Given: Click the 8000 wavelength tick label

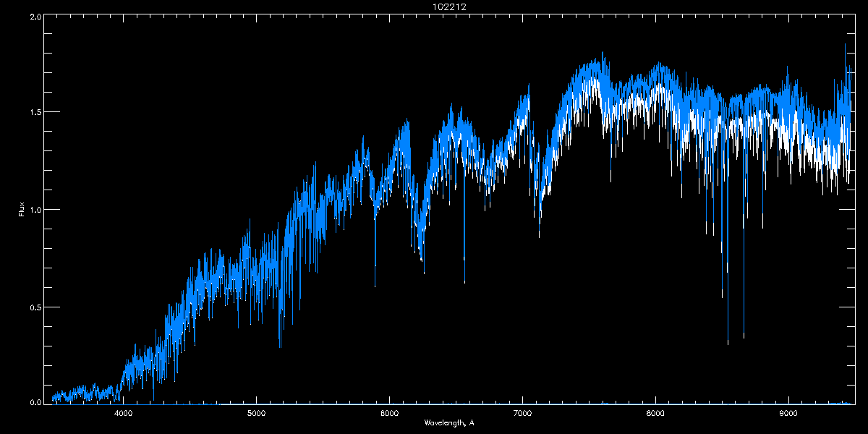Looking at the screenshot, I should click(655, 414).
